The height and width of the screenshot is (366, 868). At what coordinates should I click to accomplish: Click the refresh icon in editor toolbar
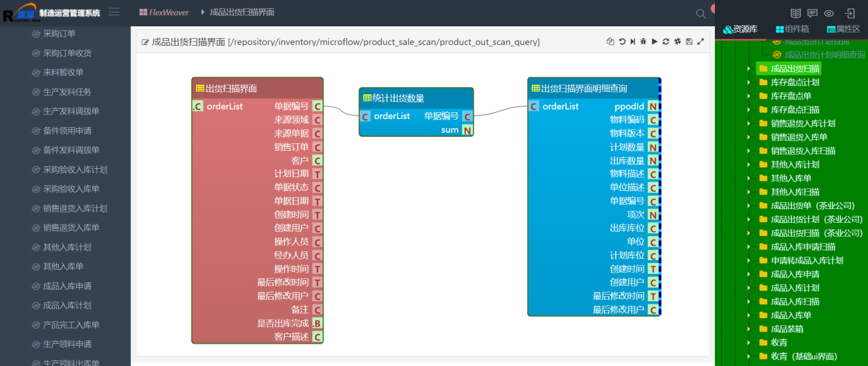[x=666, y=42]
